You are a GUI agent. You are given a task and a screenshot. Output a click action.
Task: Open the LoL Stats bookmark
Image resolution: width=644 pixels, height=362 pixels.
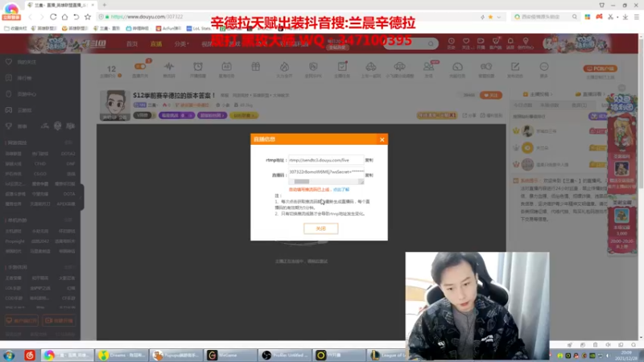point(198,28)
